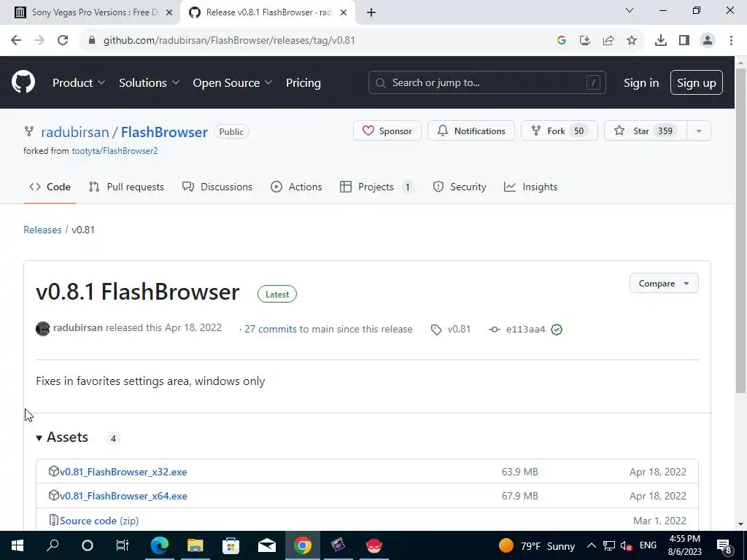This screenshot has width=747, height=560.
Task: Open Mail app from taskbar
Action: click(267, 545)
